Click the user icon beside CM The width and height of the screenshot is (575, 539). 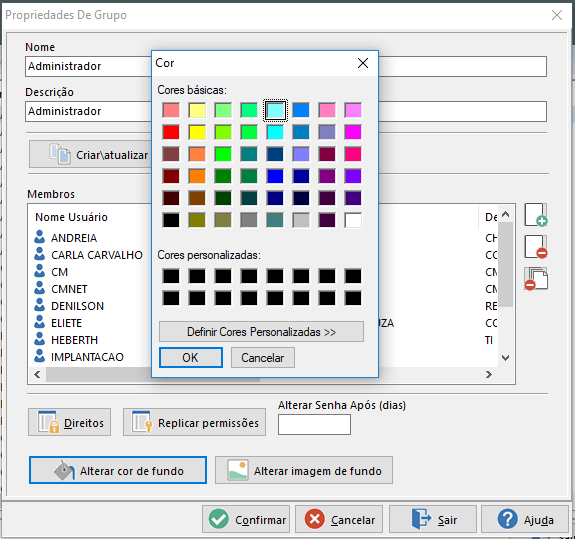point(40,271)
